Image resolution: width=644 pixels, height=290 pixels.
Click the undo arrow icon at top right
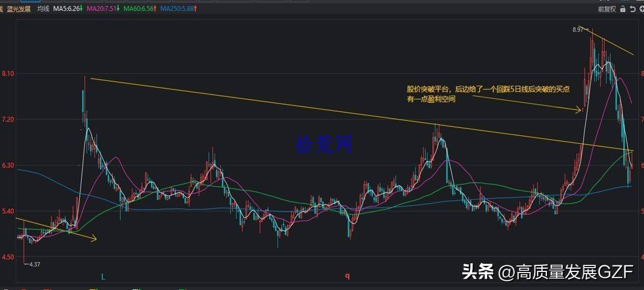[633, 9]
